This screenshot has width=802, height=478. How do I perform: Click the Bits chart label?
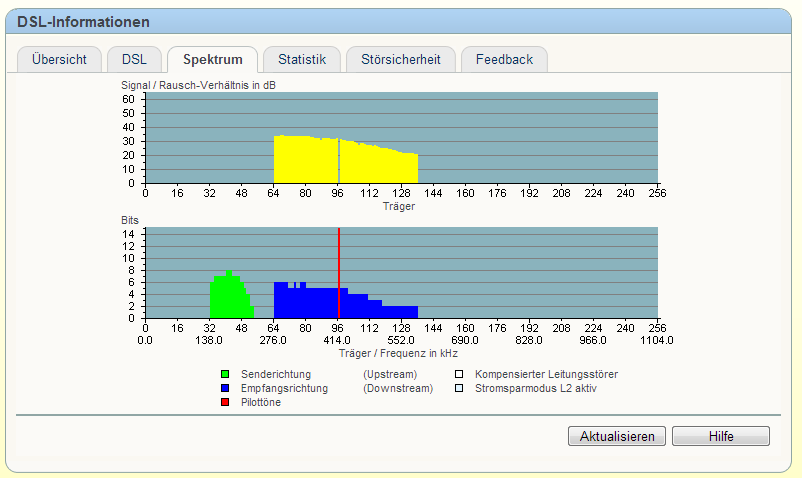point(130,220)
